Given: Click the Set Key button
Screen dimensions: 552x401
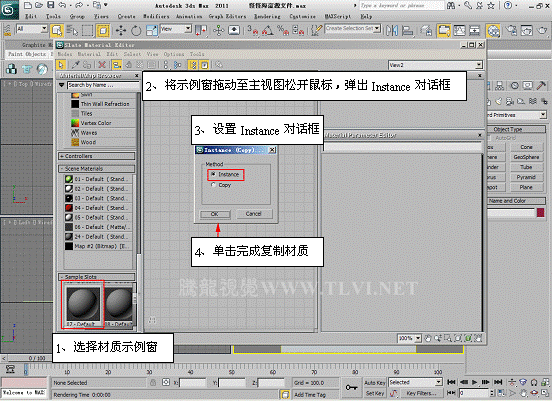Looking at the screenshot, I should click(x=375, y=393).
